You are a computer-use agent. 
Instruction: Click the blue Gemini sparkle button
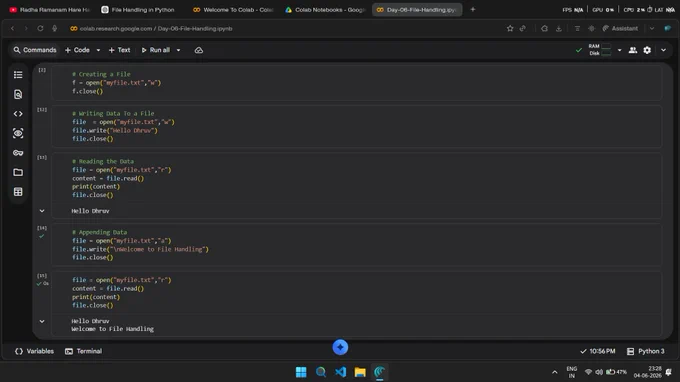click(x=340, y=347)
